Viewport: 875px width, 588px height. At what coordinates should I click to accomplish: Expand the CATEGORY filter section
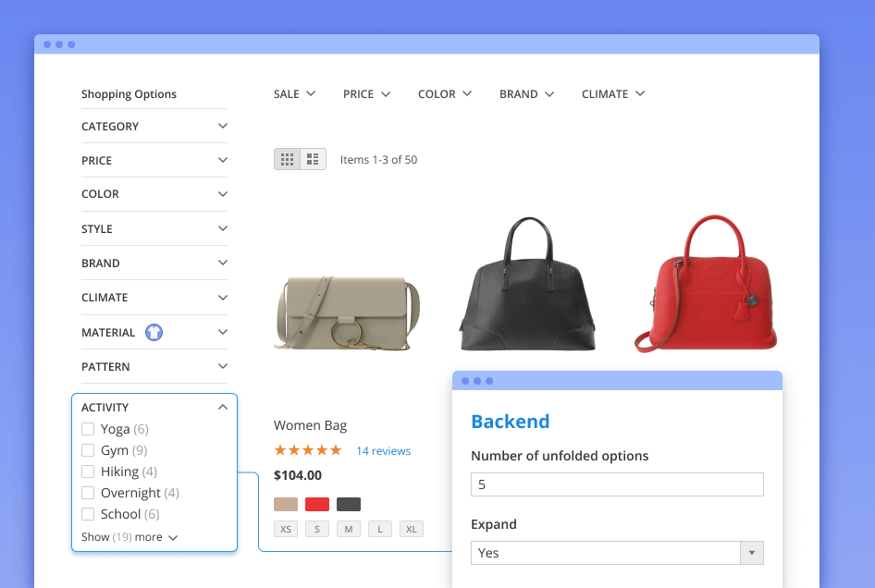(222, 127)
